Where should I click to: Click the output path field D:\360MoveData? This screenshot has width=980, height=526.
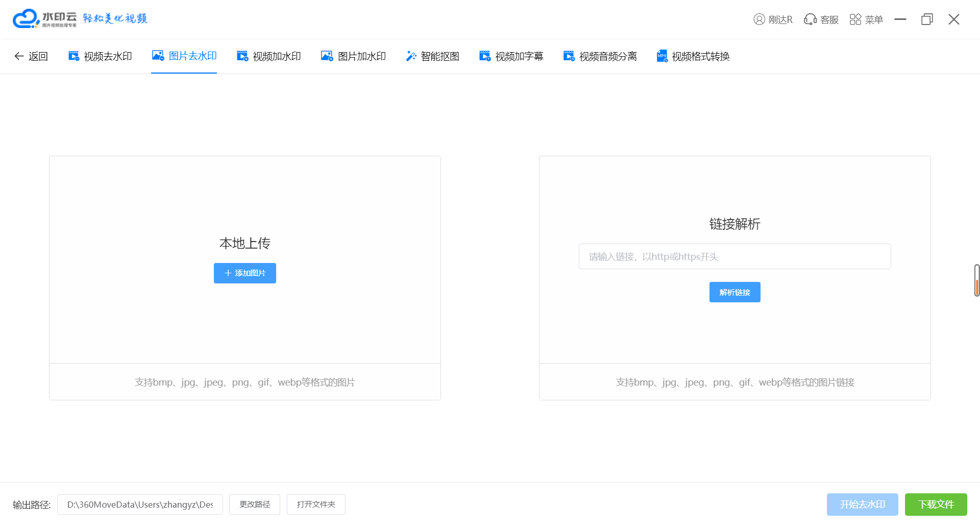point(140,505)
